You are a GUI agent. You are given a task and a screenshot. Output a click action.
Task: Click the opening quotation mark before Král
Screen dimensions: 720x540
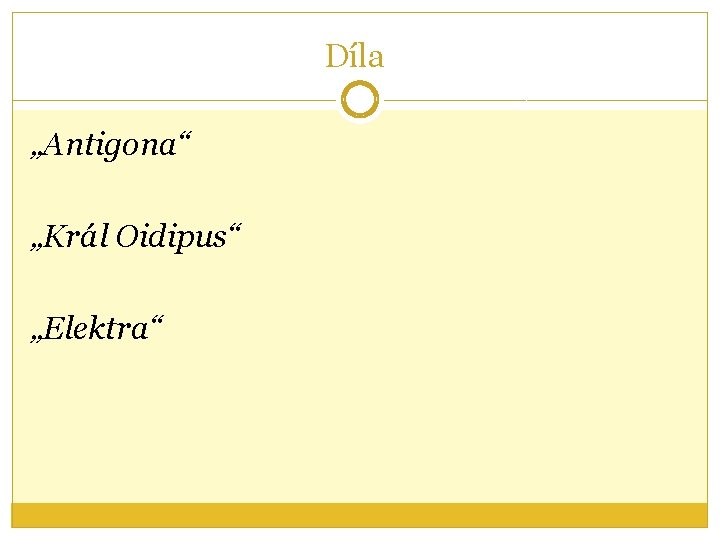37,244
